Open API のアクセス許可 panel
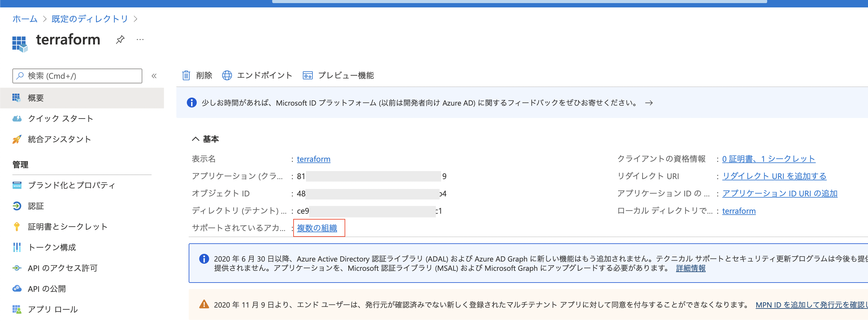 pos(63,268)
